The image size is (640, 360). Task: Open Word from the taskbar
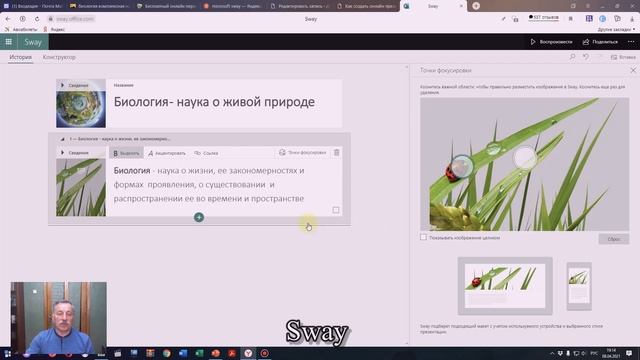pos(183,353)
